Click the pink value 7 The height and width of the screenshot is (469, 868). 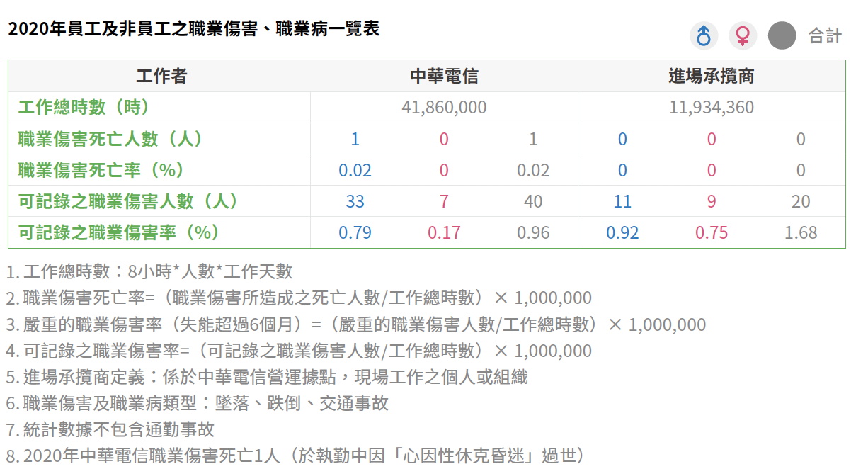(444, 201)
